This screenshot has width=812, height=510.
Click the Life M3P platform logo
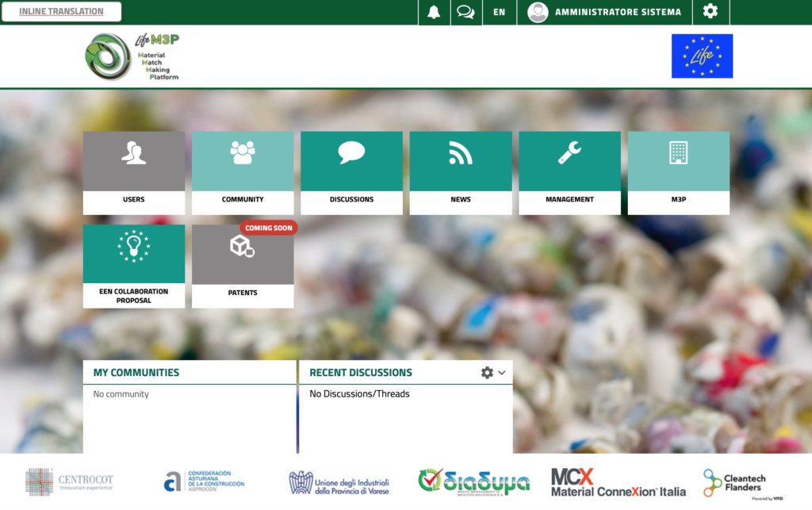coord(132,56)
